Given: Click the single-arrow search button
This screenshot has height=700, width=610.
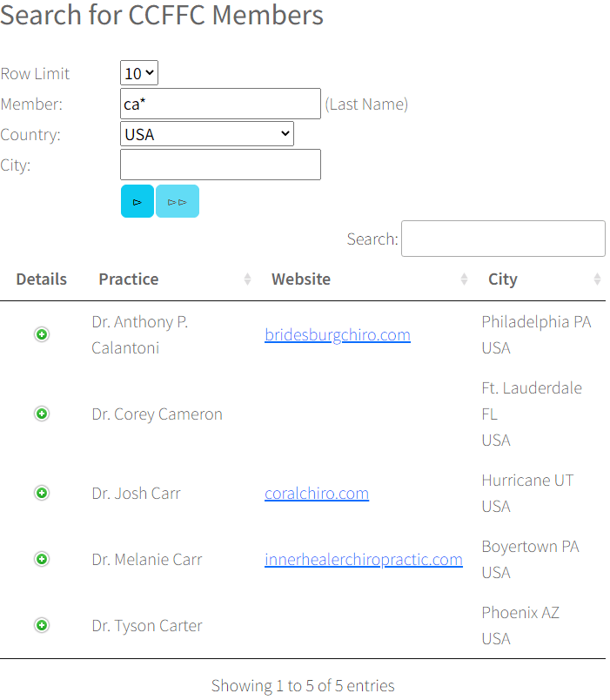Looking at the screenshot, I should click(137, 201).
